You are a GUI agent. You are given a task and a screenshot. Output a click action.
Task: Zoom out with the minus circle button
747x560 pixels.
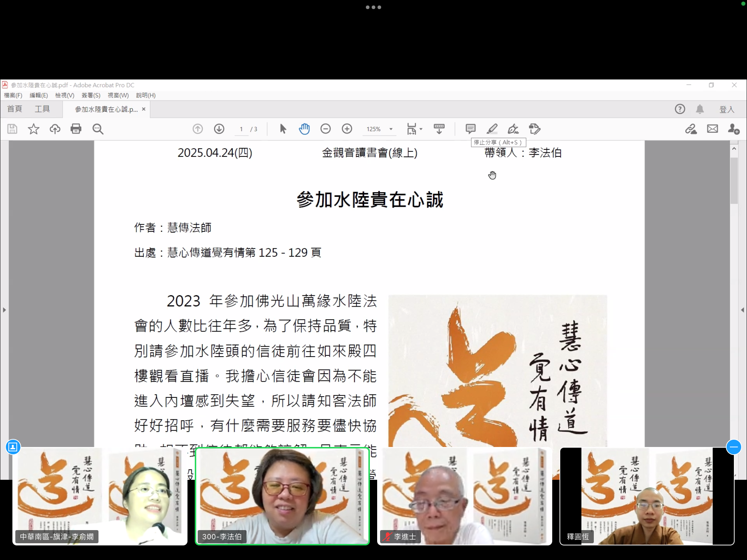pyautogui.click(x=325, y=129)
